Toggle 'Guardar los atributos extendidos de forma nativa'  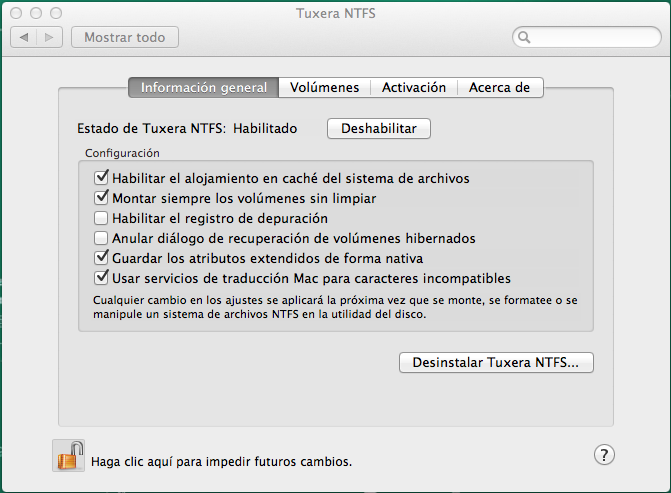(x=101, y=257)
